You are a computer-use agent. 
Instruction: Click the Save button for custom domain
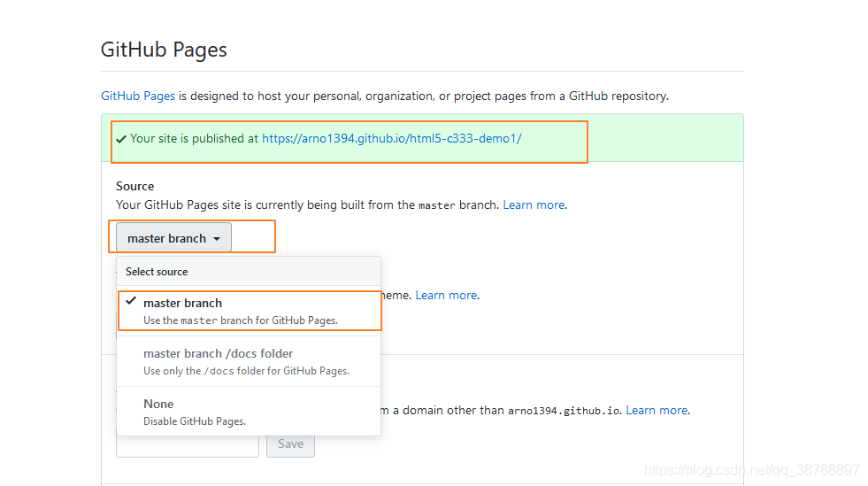click(290, 445)
